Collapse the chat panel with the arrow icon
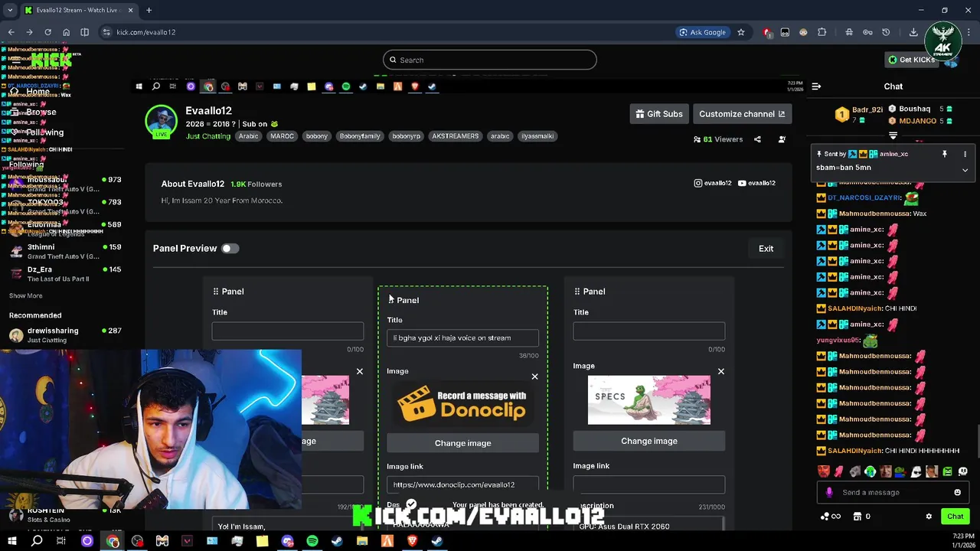 [816, 86]
